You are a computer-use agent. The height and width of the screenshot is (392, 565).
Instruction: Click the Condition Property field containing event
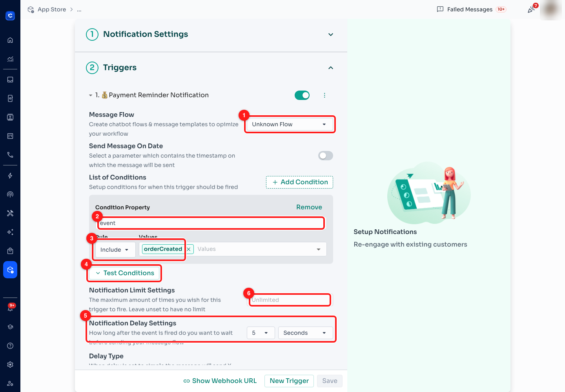[x=211, y=223]
